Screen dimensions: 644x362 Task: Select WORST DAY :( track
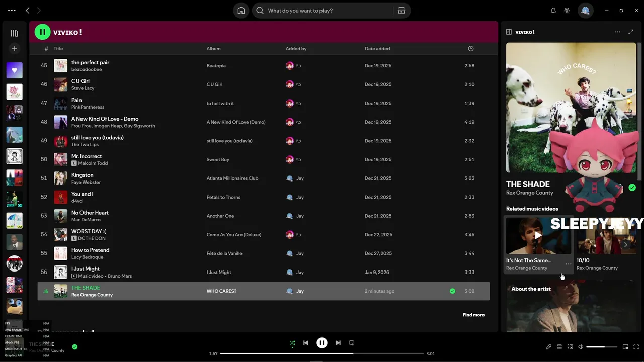pyautogui.click(x=263, y=235)
